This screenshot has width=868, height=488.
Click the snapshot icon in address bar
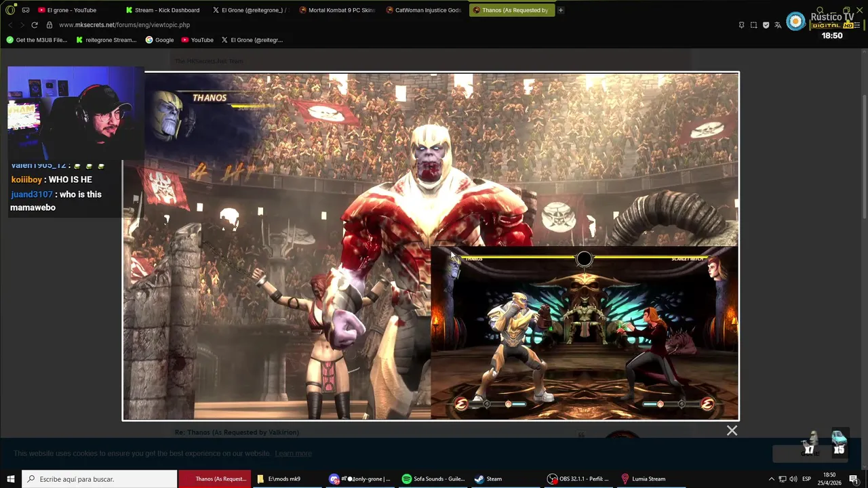coord(753,25)
